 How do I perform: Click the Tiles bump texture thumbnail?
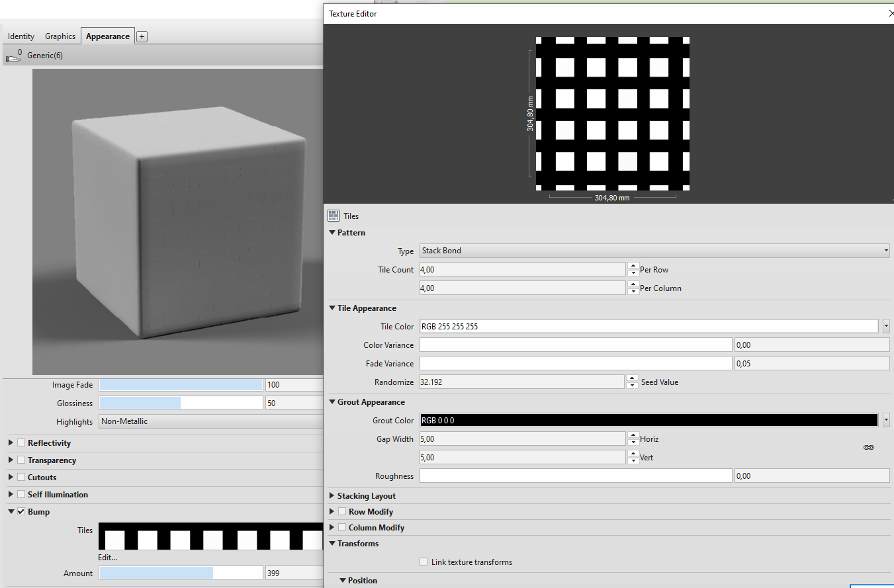point(211,536)
